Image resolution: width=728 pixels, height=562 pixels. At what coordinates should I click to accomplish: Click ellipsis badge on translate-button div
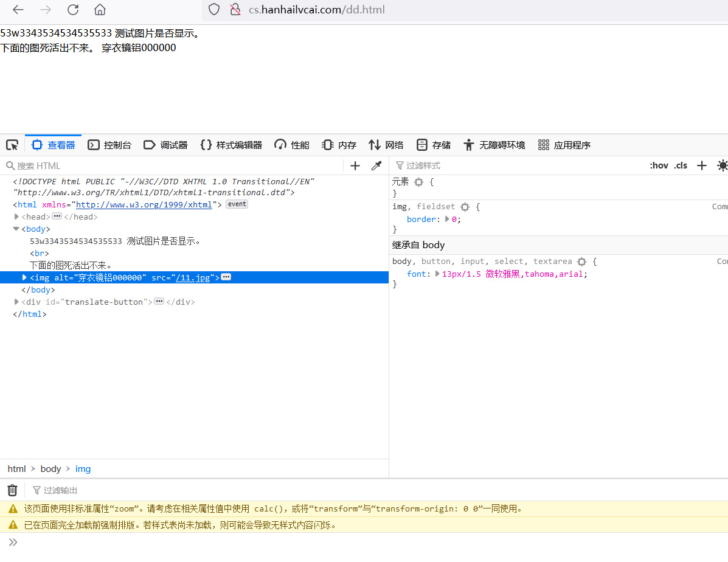[159, 301]
